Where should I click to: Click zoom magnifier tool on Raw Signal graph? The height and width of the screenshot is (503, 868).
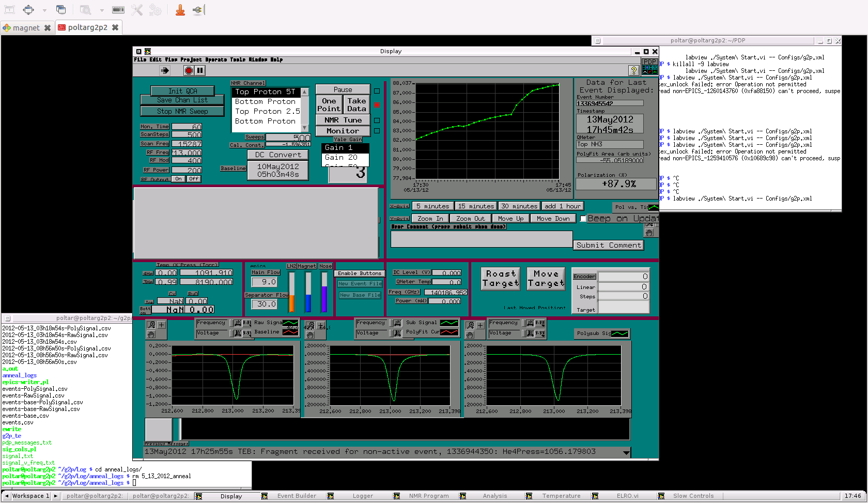tap(151, 325)
